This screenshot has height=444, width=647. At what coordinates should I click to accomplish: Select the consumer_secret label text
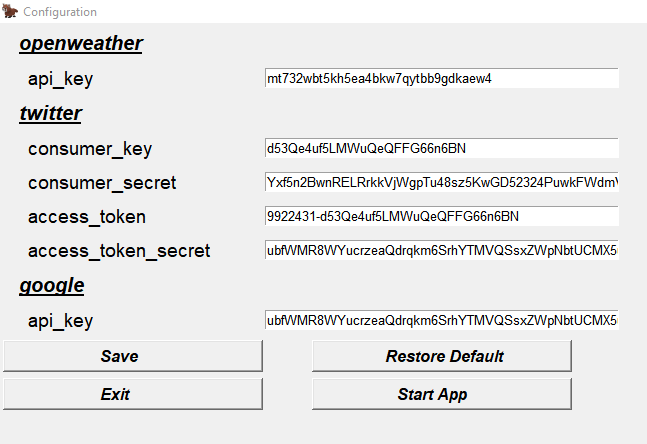tap(102, 183)
